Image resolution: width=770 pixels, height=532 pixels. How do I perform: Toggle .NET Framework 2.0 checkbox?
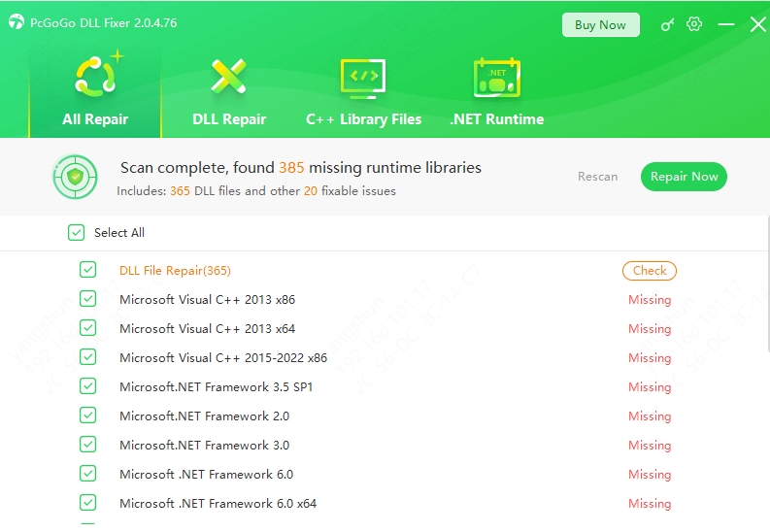point(88,416)
